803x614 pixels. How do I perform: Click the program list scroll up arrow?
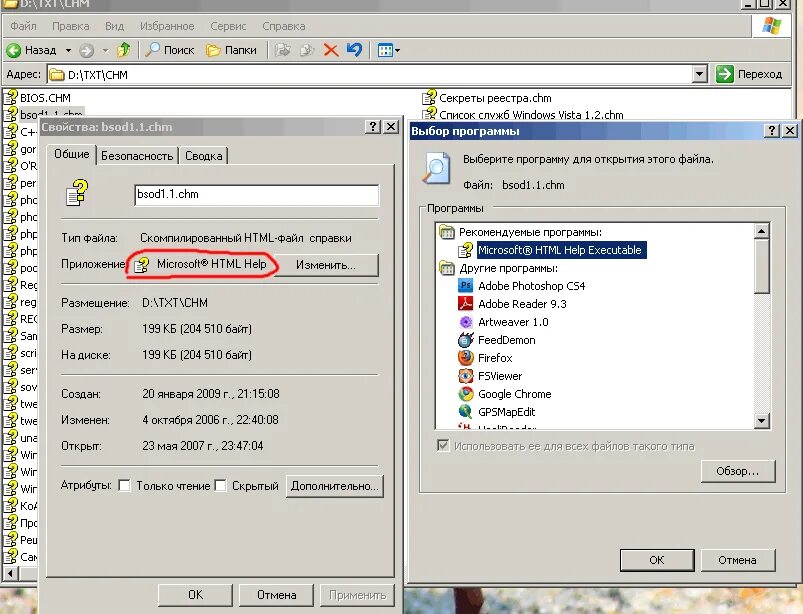point(762,231)
